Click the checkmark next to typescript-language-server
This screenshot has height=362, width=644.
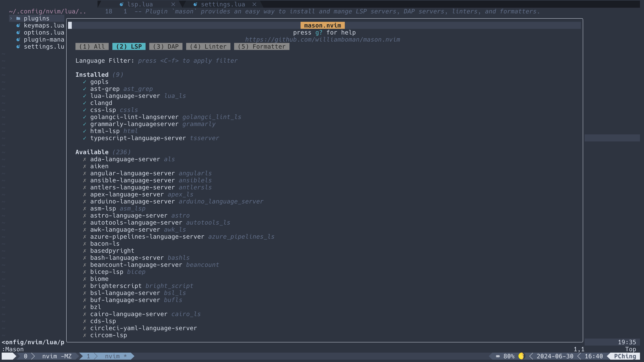tap(85, 138)
